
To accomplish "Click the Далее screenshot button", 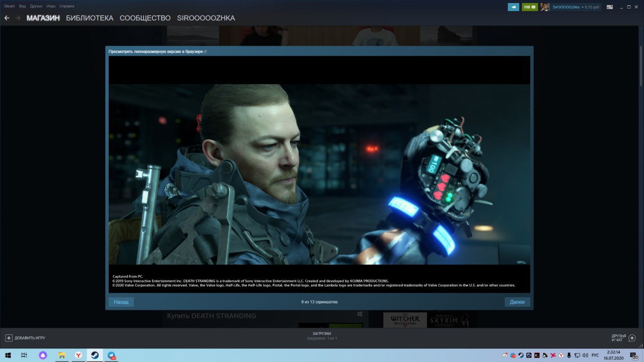I will pyautogui.click(x=517, y=302).
